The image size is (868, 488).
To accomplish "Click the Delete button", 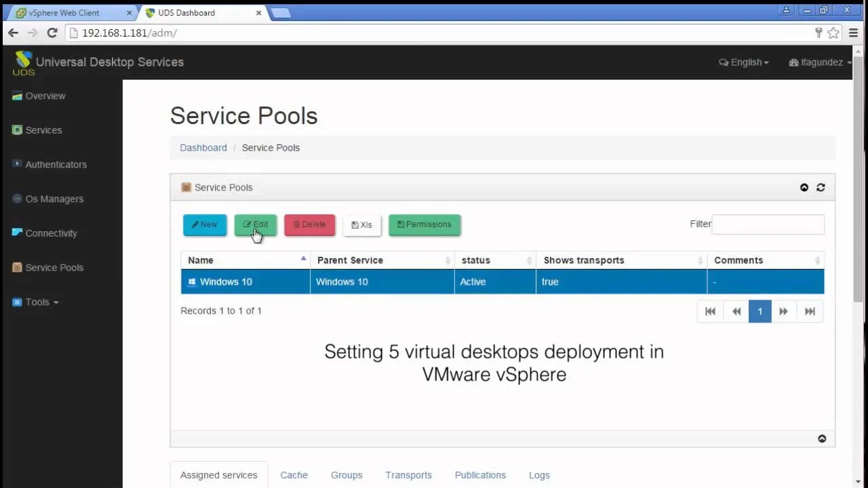I will click(310, 225).
